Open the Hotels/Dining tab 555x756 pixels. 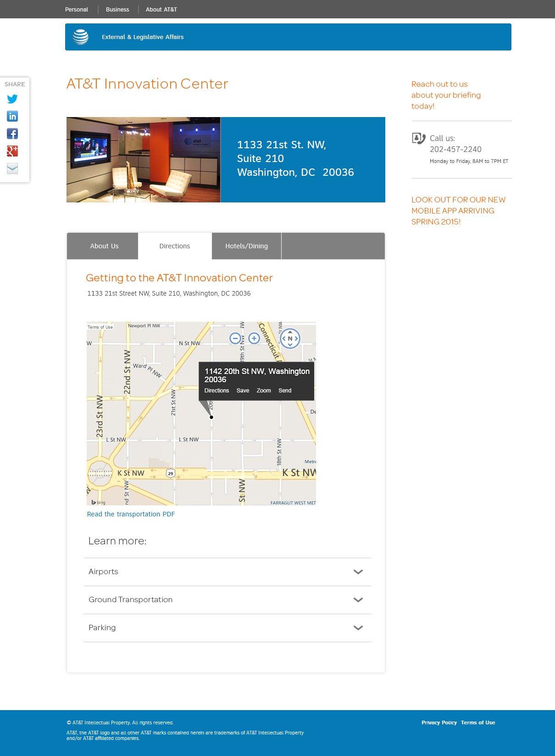coord(247,246)
